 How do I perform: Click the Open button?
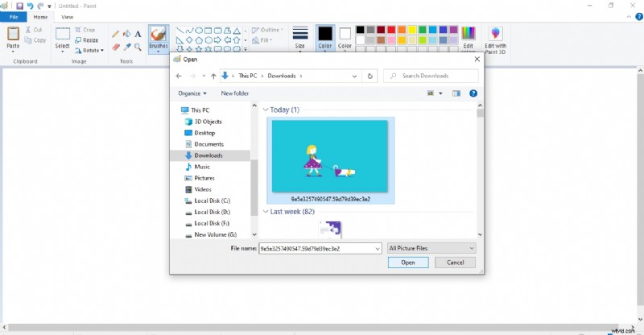pos(408,263)
